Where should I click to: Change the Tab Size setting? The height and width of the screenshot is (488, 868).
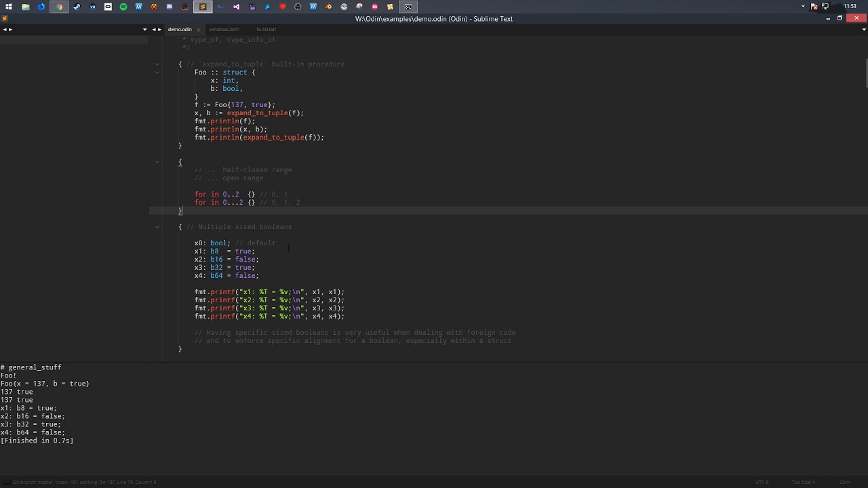click(804, 482)
